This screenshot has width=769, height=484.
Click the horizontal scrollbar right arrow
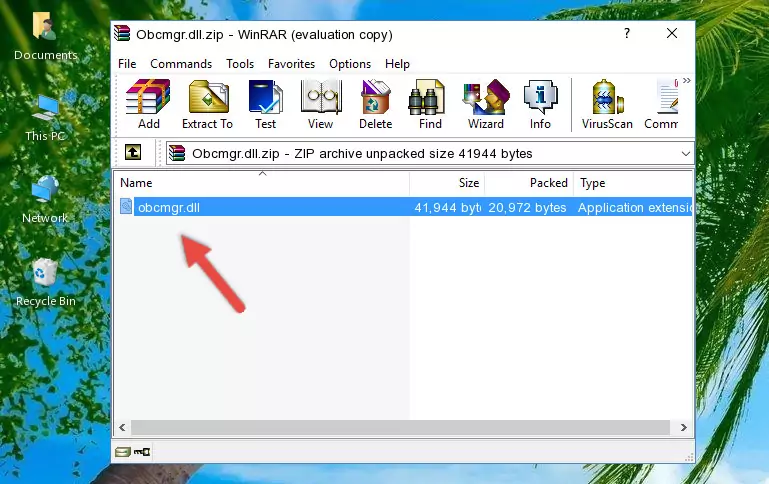684,427
